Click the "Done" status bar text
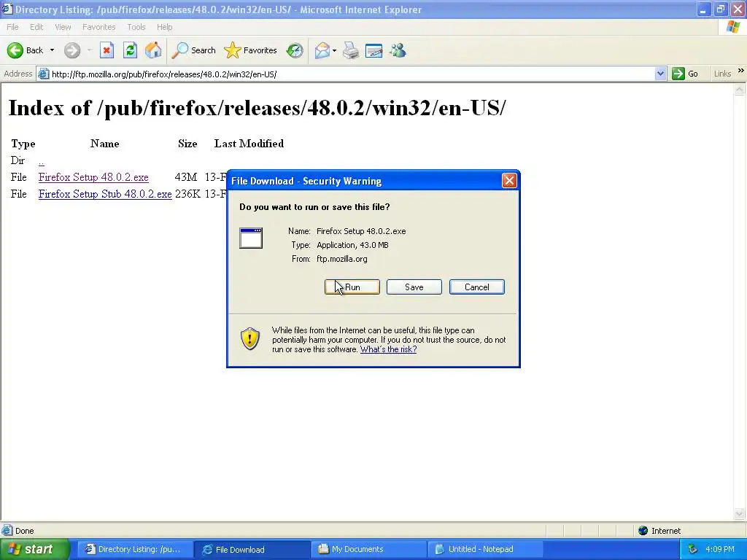 pyautogui.click(x=25, y=531)
